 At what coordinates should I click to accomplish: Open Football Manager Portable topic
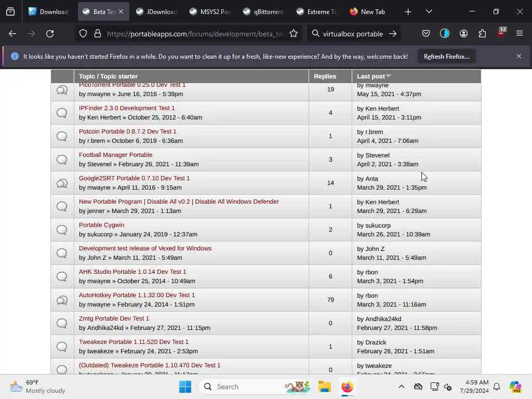(116, 155)
